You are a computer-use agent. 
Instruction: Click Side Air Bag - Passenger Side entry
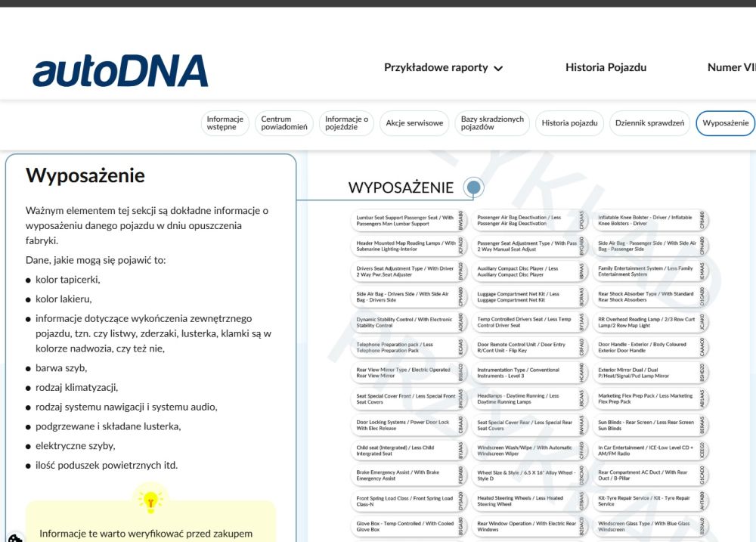coord(649,246)
